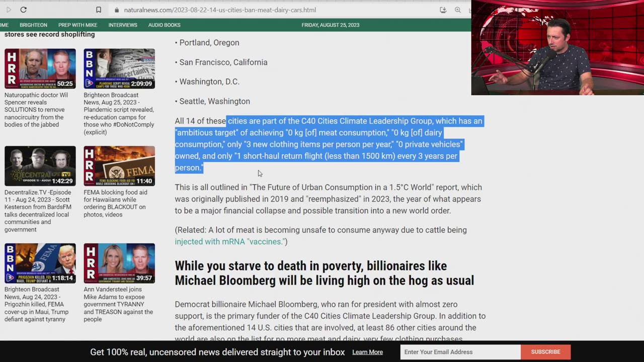Click 'Decentralize.TV -Episode 11' title link
Viewport: 644px width, 362px height.
[x=39, y=211]
